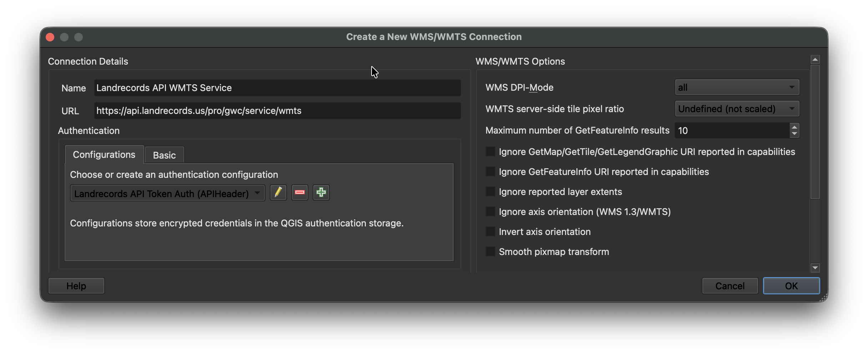Image resolution: width=868 pixels, height=355 pixels.
Task: Check Ignore reported layer extents
Action: 490,192
